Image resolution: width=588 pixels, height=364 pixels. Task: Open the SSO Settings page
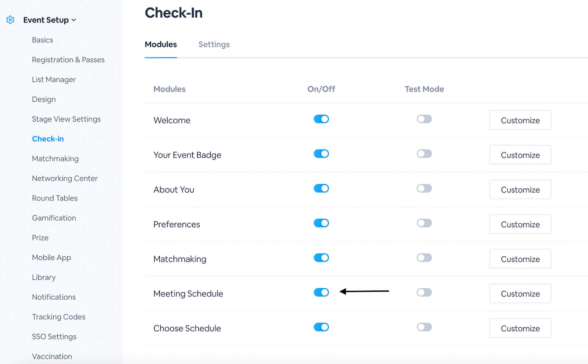pos(54,337)
